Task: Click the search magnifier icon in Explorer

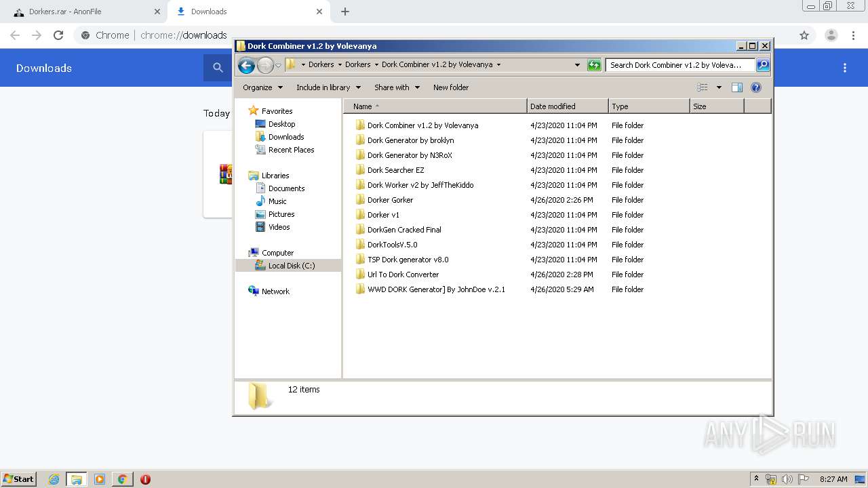Action: (763, 65)
